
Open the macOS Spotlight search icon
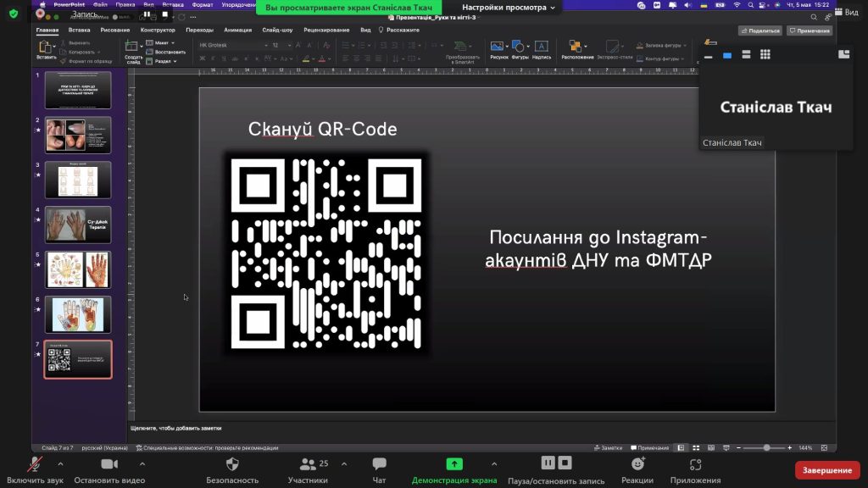tap(751, 5)
